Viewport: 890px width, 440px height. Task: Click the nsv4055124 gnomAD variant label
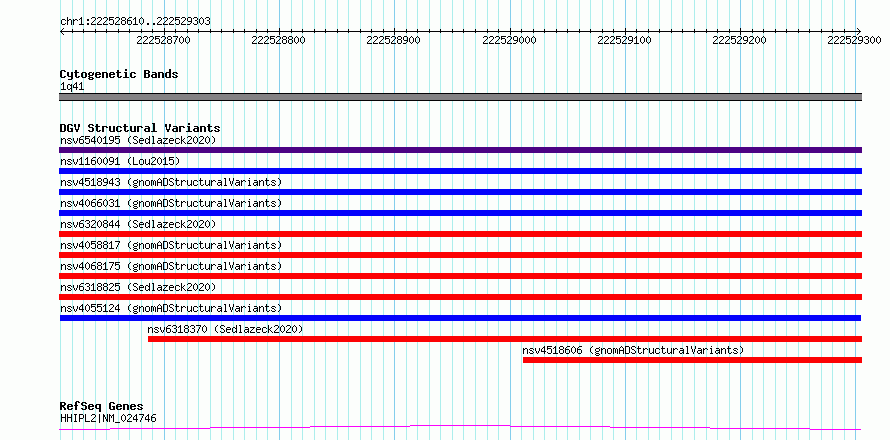[x=171, y=308]
